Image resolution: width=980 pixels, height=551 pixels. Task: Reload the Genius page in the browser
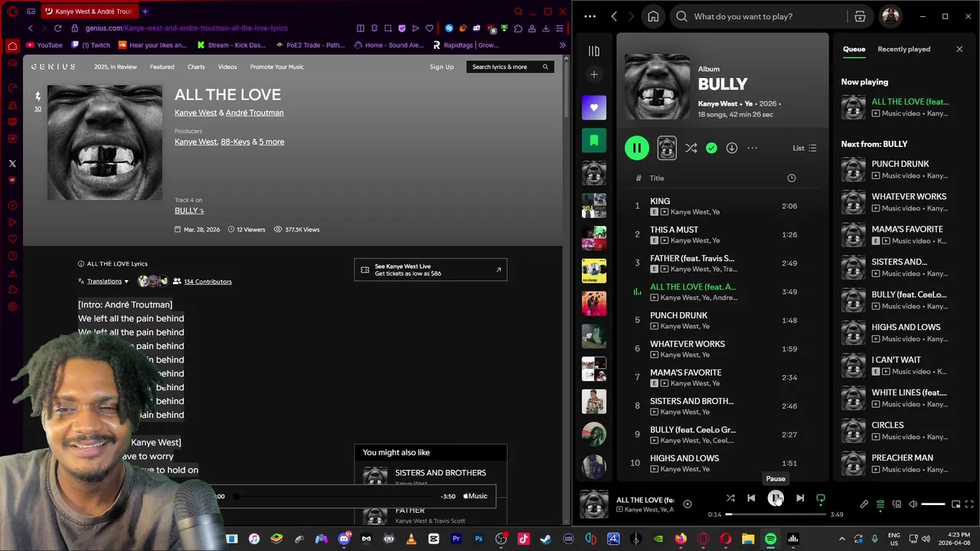57,28
